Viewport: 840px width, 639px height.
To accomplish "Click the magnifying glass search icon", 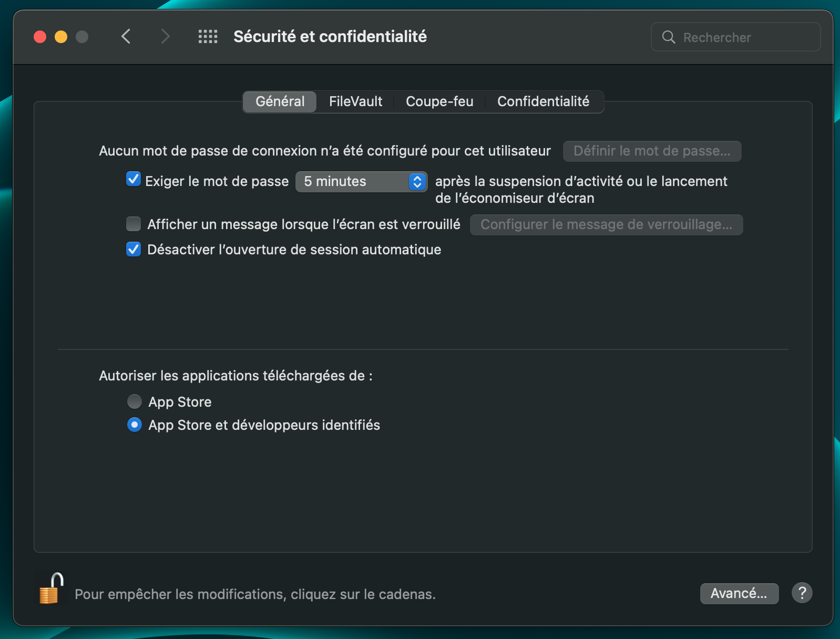I will pyautogui.click(x=668, y=37).
